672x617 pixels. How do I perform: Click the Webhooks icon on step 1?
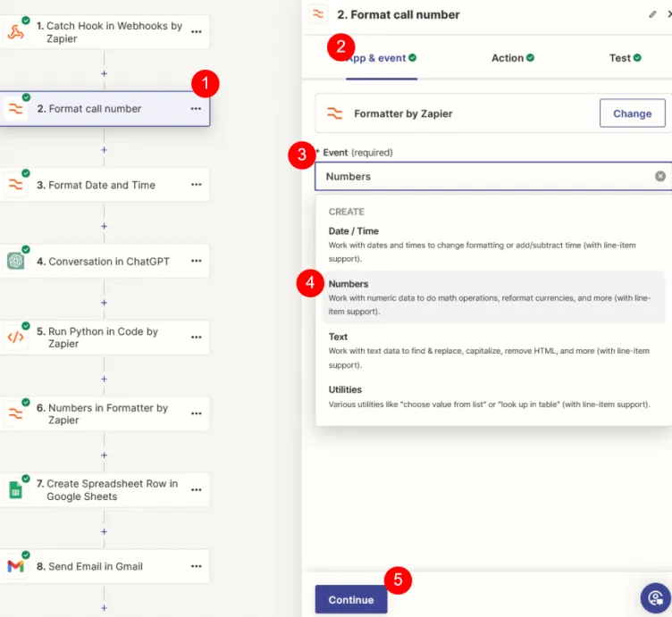coord(16,32)
